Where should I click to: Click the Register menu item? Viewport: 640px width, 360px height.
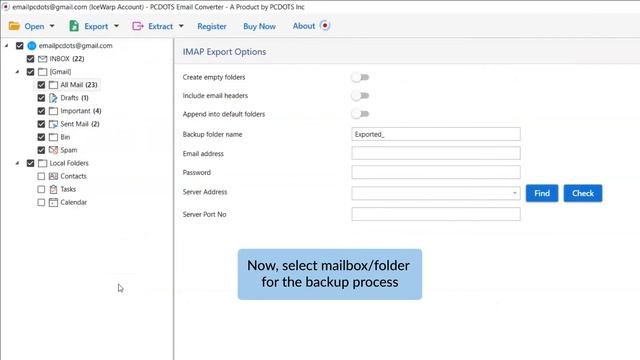click(212, 27)
